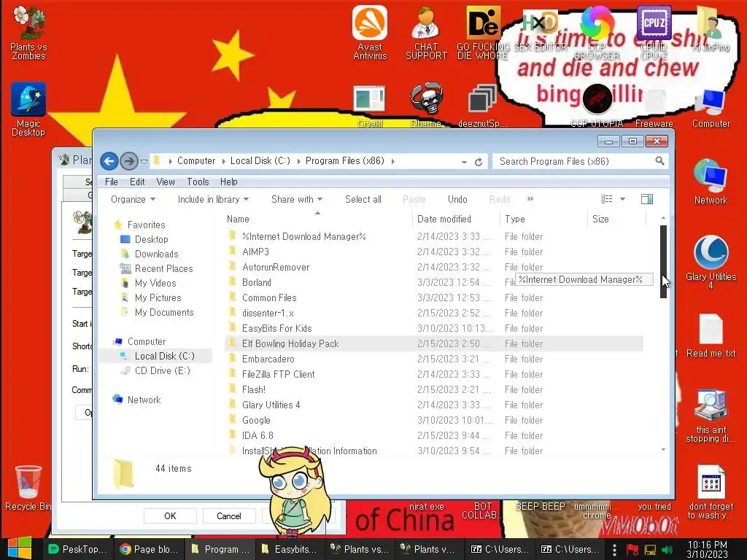Open the Plants vs Zombies desktop icon

(28, 32)
